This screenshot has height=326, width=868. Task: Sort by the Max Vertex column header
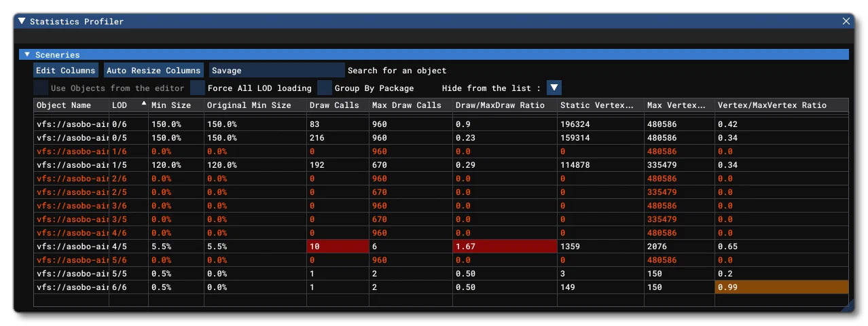[679, 105]
